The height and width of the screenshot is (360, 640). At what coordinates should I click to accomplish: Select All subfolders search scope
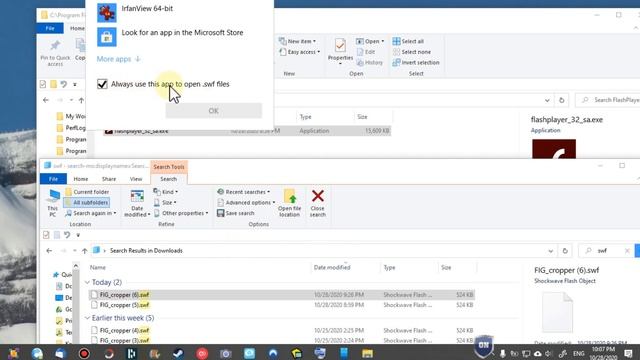[x=87, y=202]
